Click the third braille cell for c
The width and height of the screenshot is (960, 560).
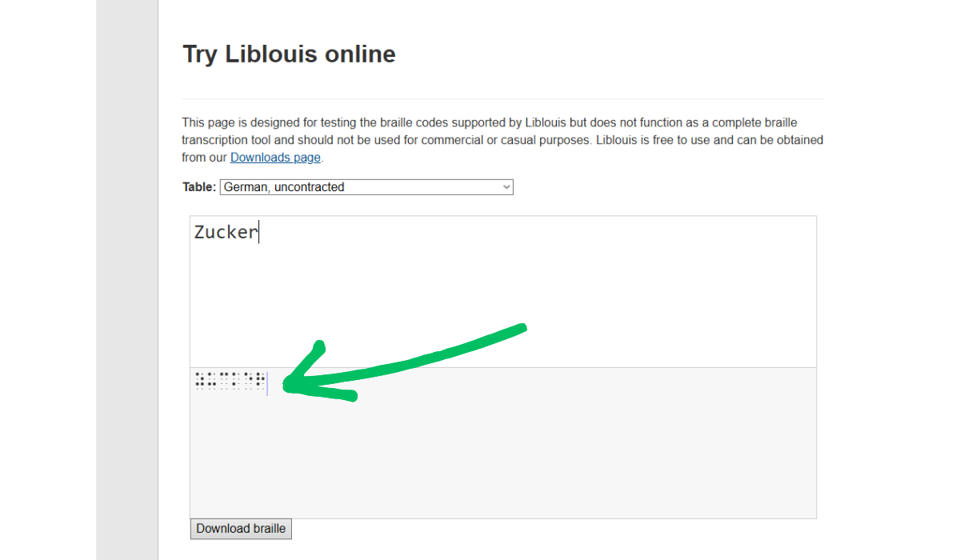(224, 380)
